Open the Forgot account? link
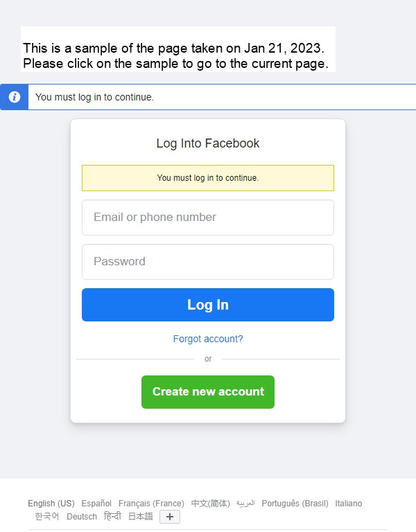Viewport: 416px width, 532px height. 208,339
